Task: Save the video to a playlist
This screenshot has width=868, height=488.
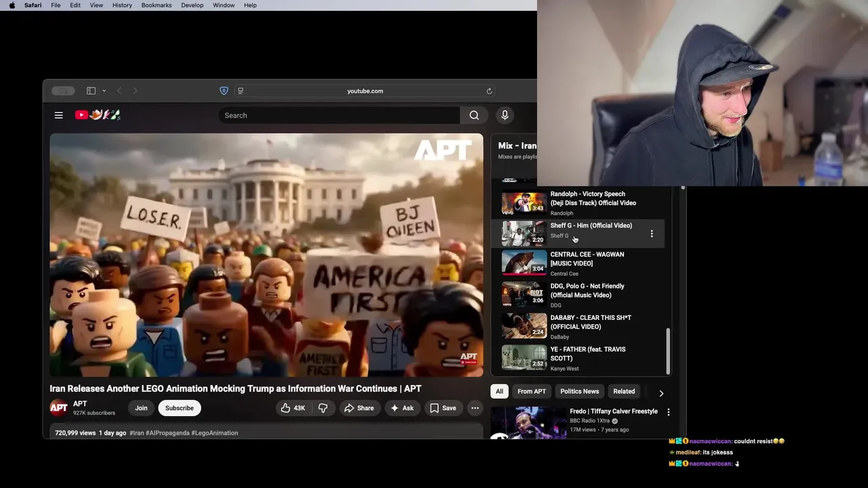Action: (443, 408)
